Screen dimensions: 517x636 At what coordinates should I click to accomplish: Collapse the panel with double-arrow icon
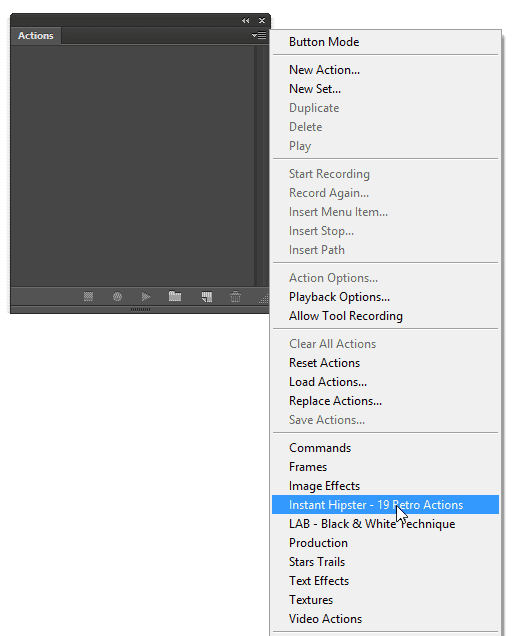click(246, 20)
